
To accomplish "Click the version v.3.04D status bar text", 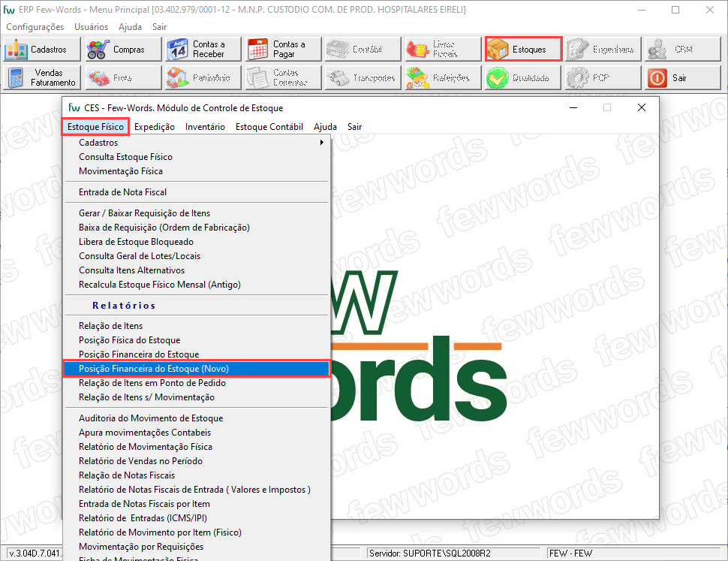I will pyautogui.click(x=35, y=553).
